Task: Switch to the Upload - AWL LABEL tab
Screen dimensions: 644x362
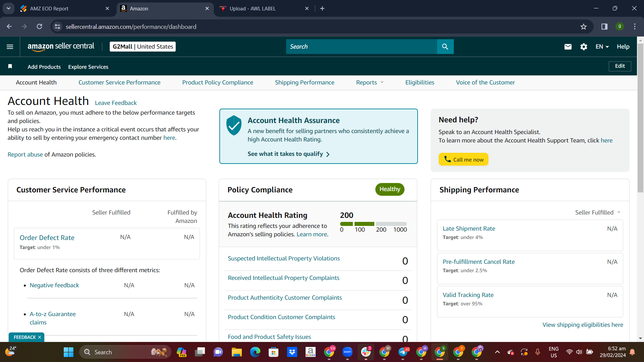Action: point(264,8)
